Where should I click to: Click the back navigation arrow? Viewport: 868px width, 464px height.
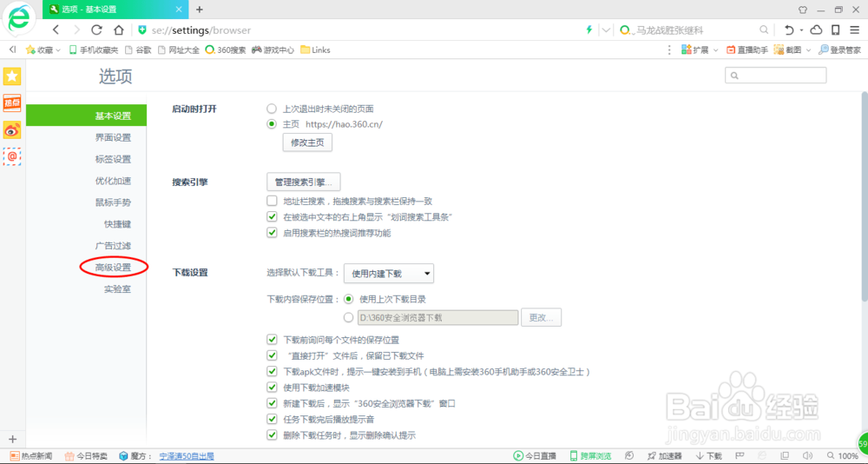[56, 30]
